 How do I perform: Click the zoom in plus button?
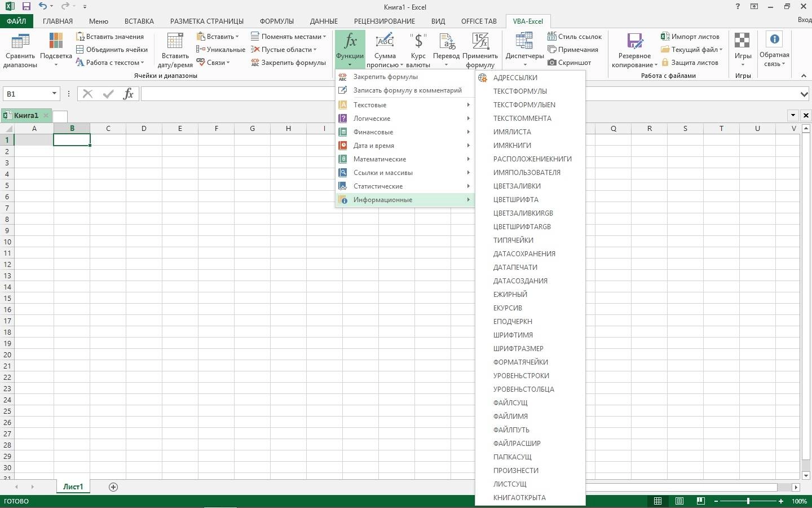tap(781, 501)
